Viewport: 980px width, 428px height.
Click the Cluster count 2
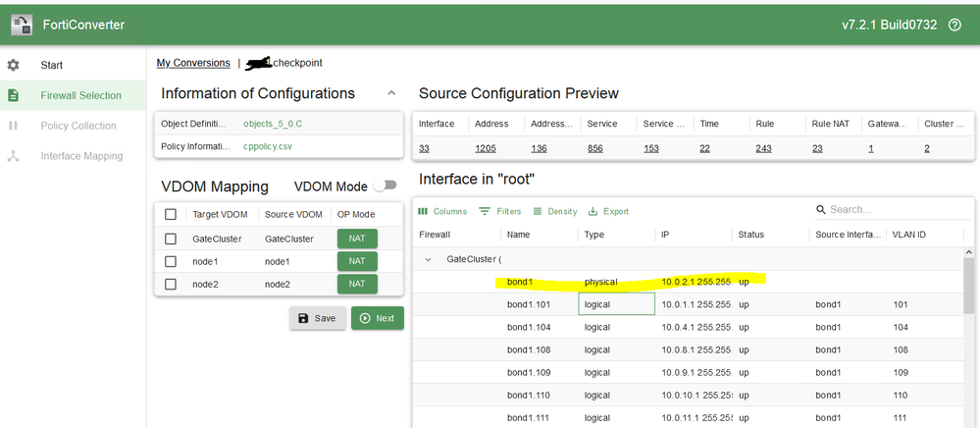pyautogui.click(x=927, y=149)
